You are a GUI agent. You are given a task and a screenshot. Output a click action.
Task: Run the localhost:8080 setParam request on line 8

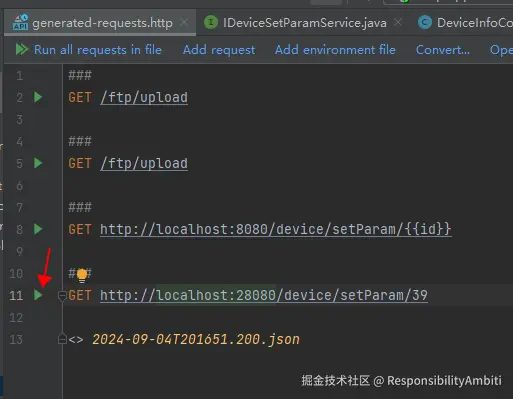[x=38, y=229]
